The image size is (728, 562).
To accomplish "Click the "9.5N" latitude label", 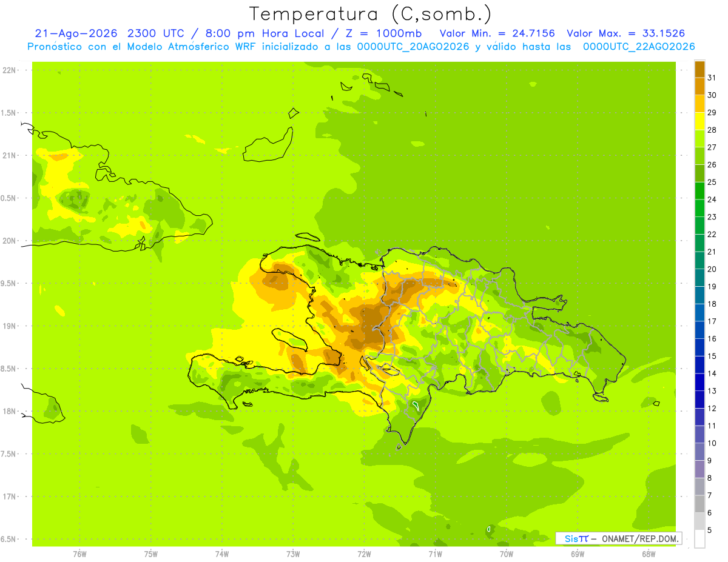I will coord(8,283).
